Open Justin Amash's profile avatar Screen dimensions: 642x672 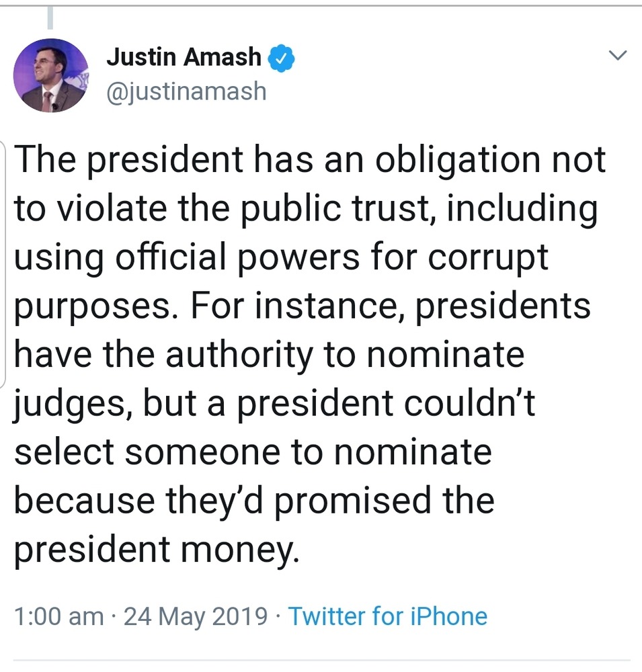(51, 75)
